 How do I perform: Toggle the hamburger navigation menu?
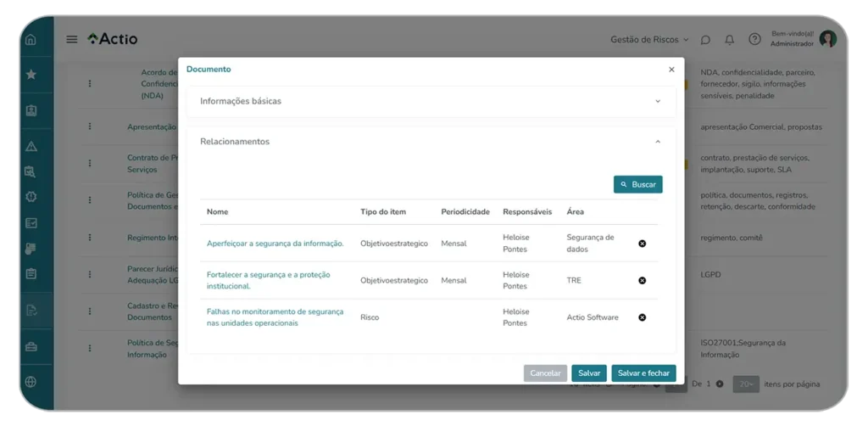pos(72,39)
